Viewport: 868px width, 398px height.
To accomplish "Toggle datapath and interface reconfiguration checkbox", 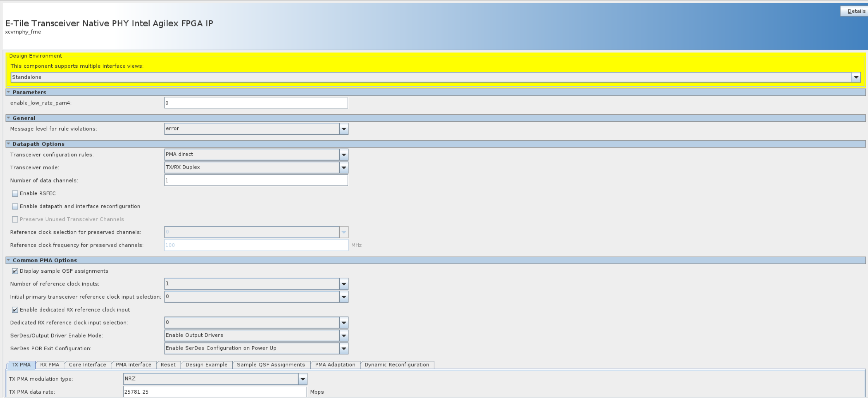I will click(15, 206).
